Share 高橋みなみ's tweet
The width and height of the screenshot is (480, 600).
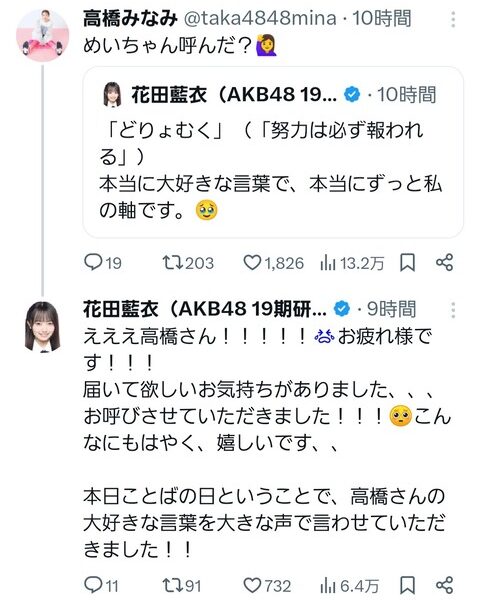pyautogui.click(x=444, y=262)
